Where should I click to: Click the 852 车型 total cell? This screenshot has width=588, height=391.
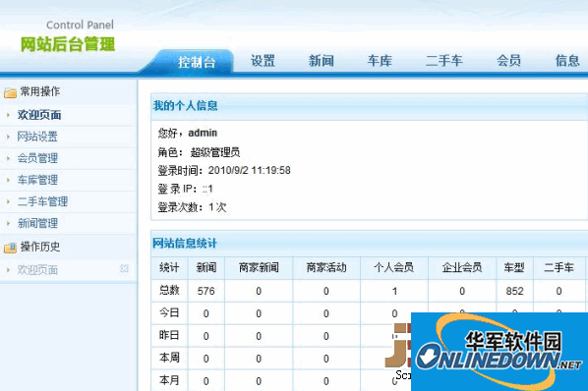[514, 291]
